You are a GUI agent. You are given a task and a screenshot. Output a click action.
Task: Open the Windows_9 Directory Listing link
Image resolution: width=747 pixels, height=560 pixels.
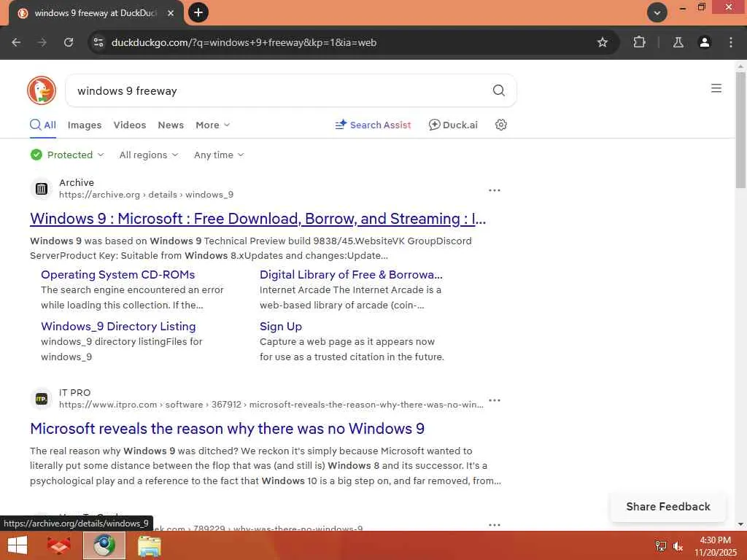pos(118,326)
